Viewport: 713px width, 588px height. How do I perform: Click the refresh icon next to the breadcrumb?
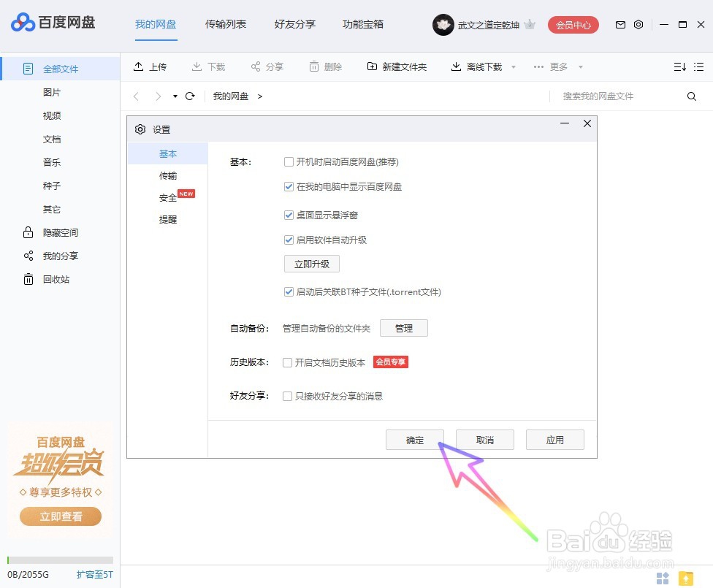pyautogui.click(x=191, y=96)
